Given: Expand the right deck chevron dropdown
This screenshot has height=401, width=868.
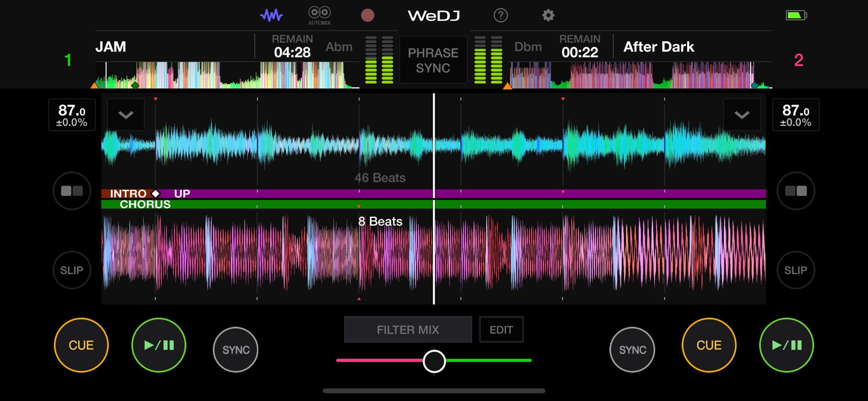Looking at the screenshot, I should [x=742, y=115].
